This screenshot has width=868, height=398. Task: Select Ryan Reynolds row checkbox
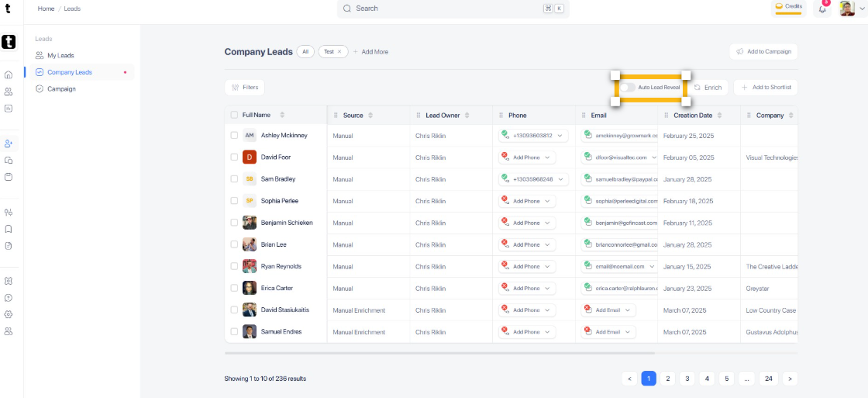(x=234, y=266)
